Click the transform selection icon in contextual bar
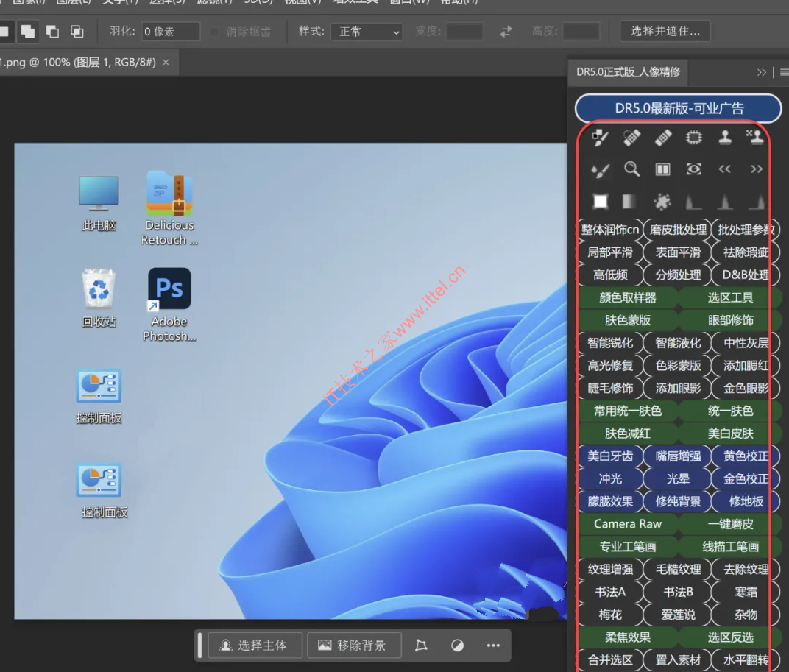This screenshot has width=789, height=672. click(x=421, y=646)
